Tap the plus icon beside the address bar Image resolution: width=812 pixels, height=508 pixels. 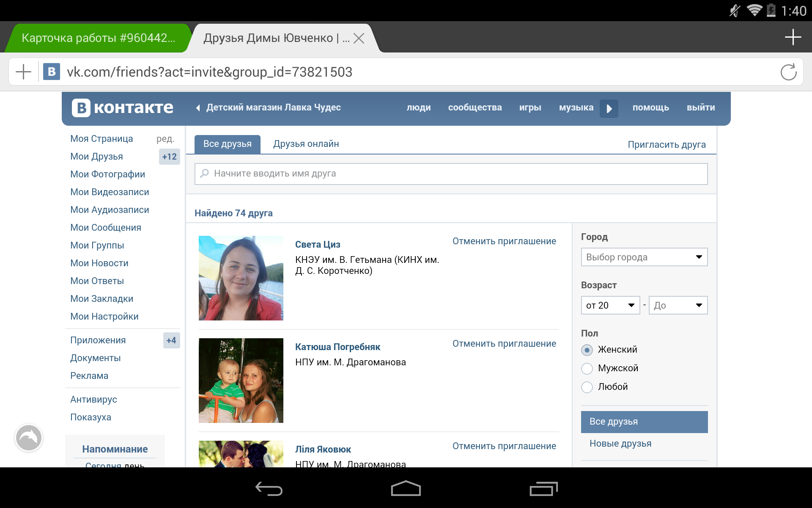pyautogui.click(x=23, y=72)
